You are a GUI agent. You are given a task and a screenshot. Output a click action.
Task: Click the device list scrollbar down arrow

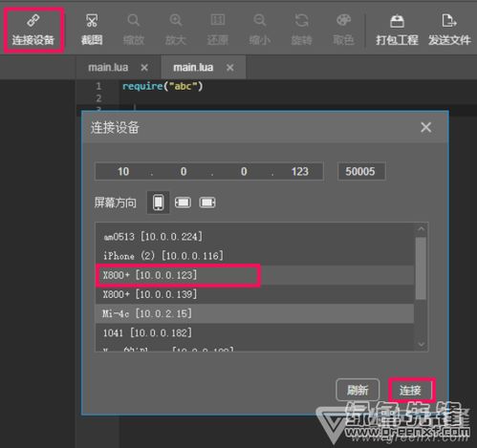click(422, 344)
